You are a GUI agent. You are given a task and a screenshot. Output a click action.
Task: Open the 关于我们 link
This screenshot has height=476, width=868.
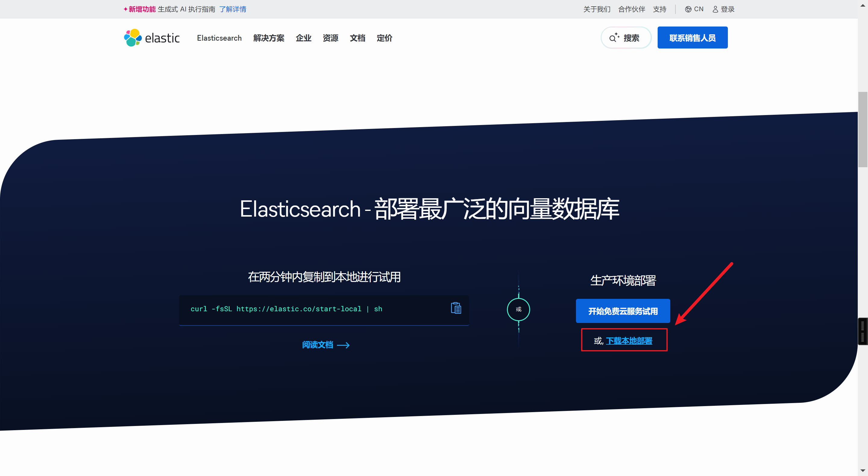597,9
